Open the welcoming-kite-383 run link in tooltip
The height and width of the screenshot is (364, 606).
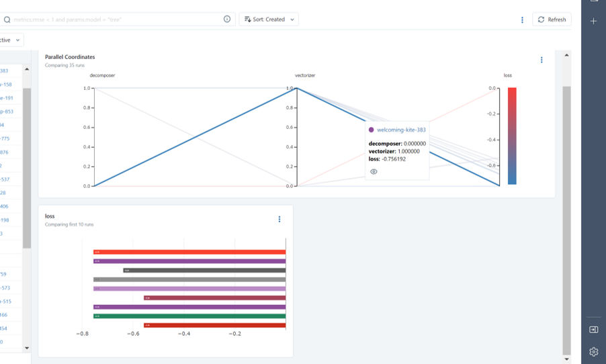401,130
